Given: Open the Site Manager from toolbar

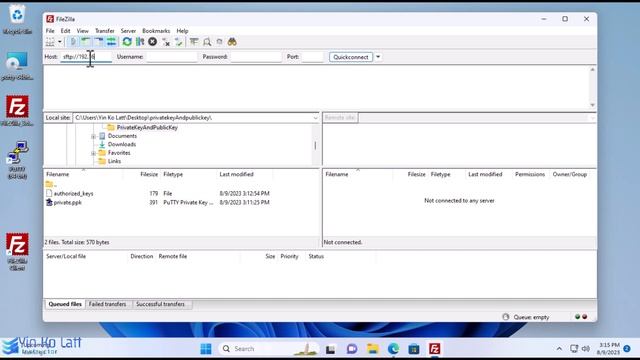Looking at the screenshot, I should tap(50, 42).
